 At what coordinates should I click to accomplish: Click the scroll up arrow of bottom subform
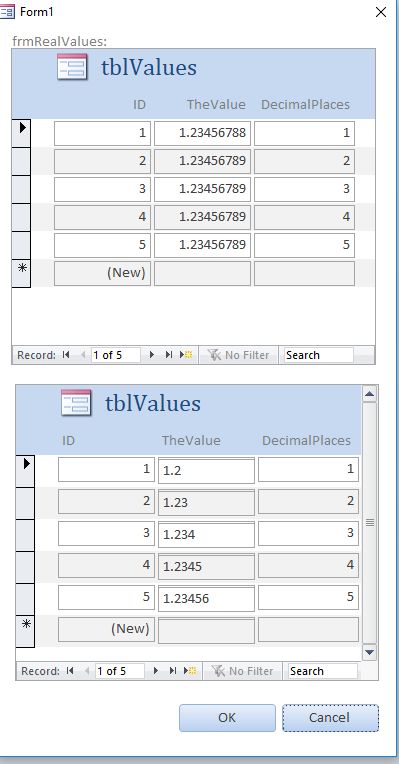coord(370,394)
